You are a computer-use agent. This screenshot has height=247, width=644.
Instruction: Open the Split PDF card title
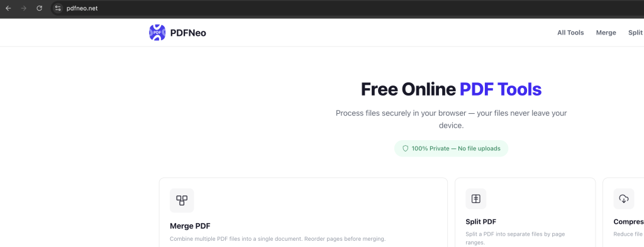pos(481,222)
